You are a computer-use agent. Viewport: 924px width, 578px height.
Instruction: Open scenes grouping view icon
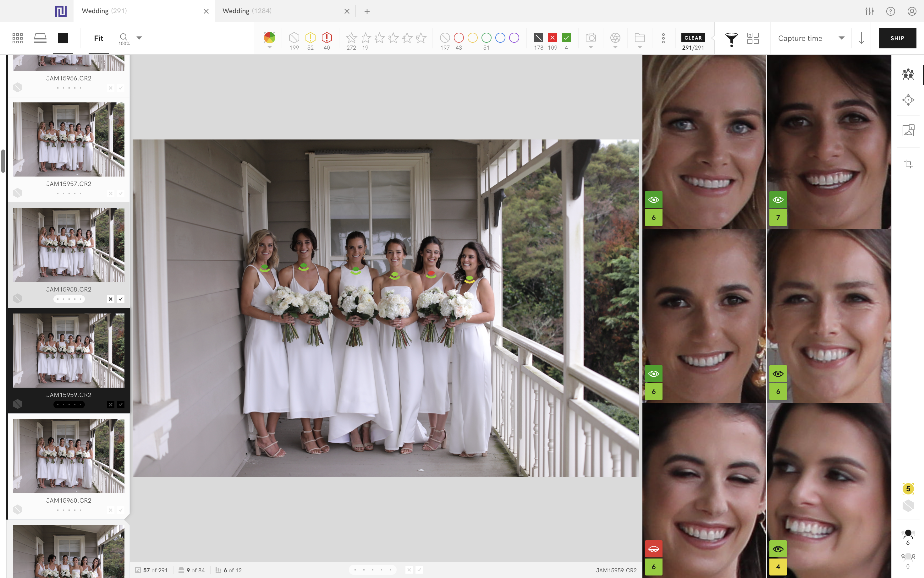(x=753, y=38)
